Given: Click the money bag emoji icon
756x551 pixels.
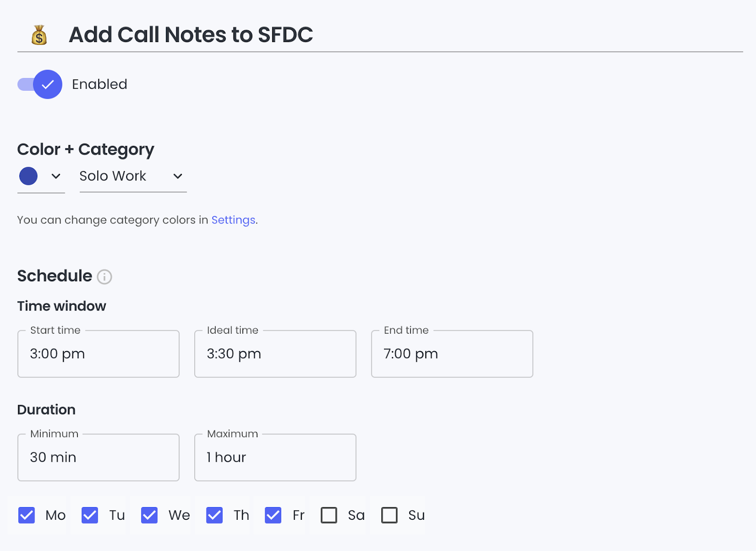Looking at the screenshot, I should [39, 35].
